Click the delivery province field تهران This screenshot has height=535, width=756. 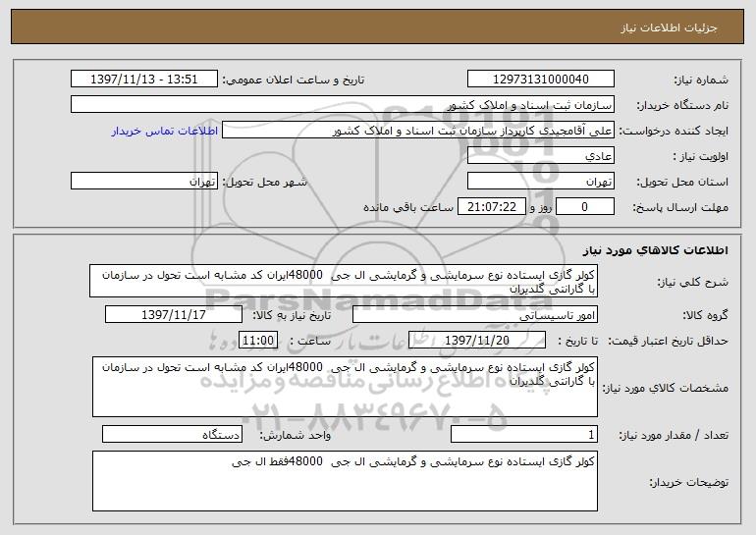click(540, 182)
